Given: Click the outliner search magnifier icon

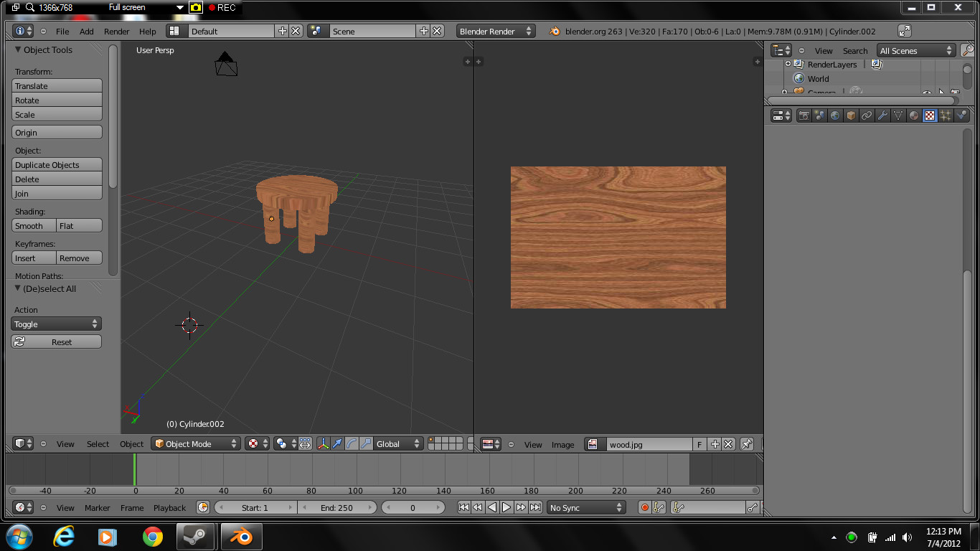Looking at the screenshot, I should [968, 50].
